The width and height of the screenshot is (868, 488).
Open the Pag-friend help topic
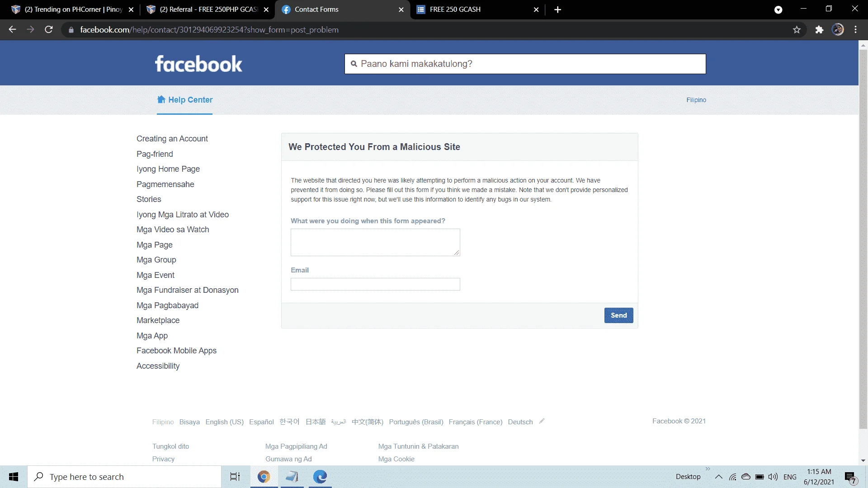pos(155,154)
